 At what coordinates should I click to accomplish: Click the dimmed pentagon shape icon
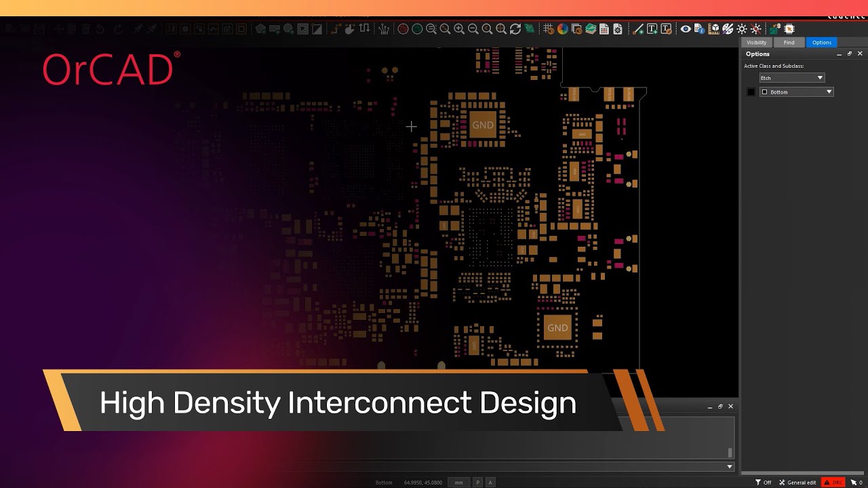[x=260, y=29]
